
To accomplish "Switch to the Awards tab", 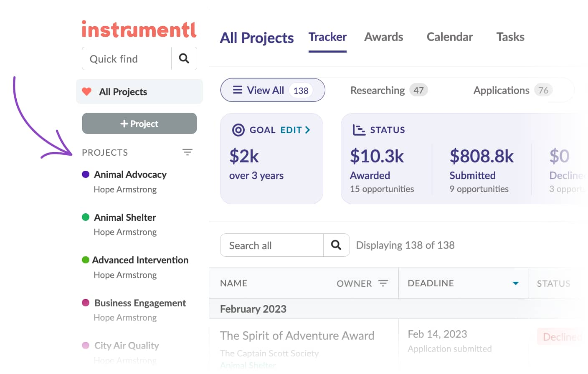I will click(x=383, y=37).
